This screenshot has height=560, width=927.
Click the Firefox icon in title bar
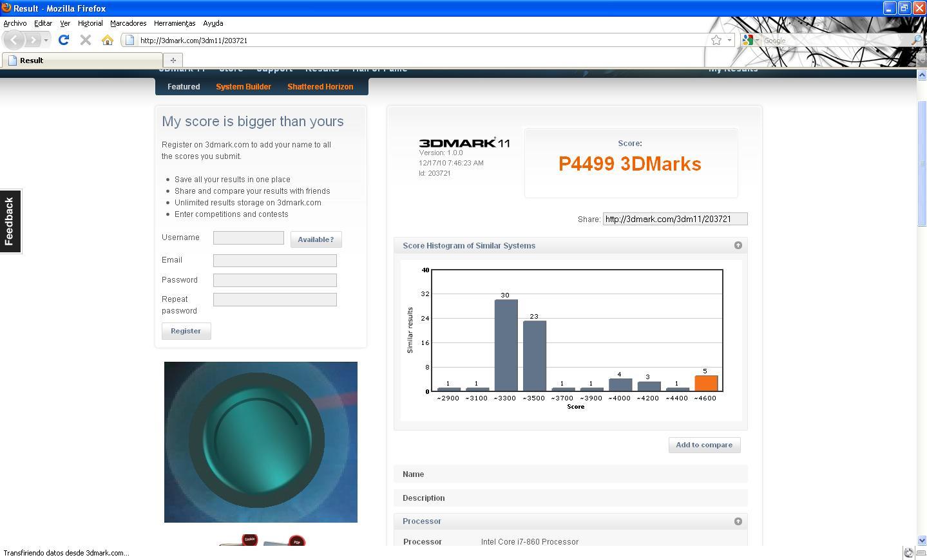pyautogui.click(x=6, y=8)
